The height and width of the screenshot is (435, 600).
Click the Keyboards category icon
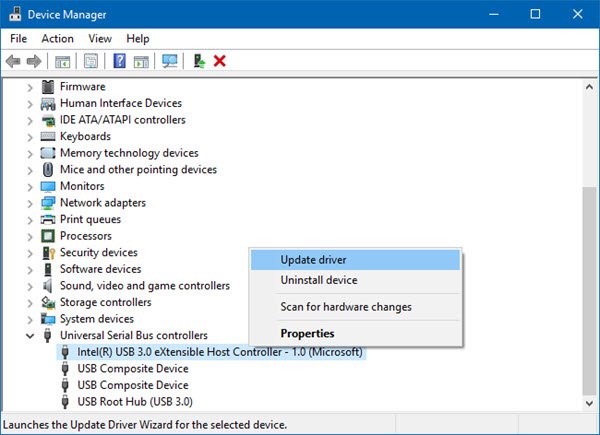pos(48,137)
